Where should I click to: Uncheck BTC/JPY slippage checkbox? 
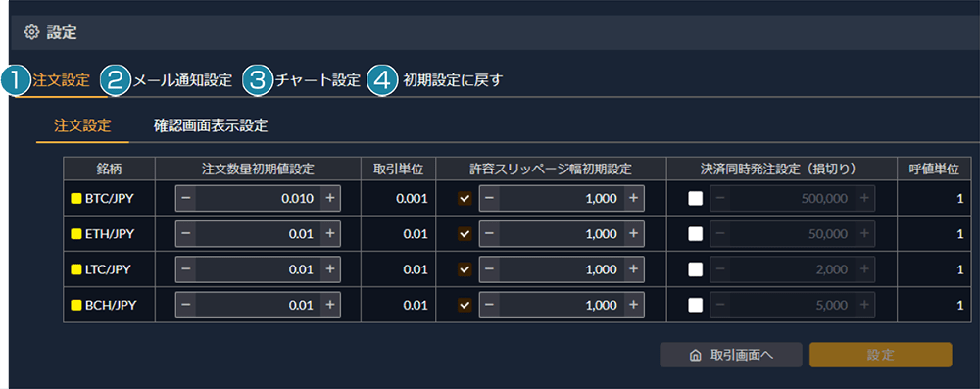tap(465, 199)
